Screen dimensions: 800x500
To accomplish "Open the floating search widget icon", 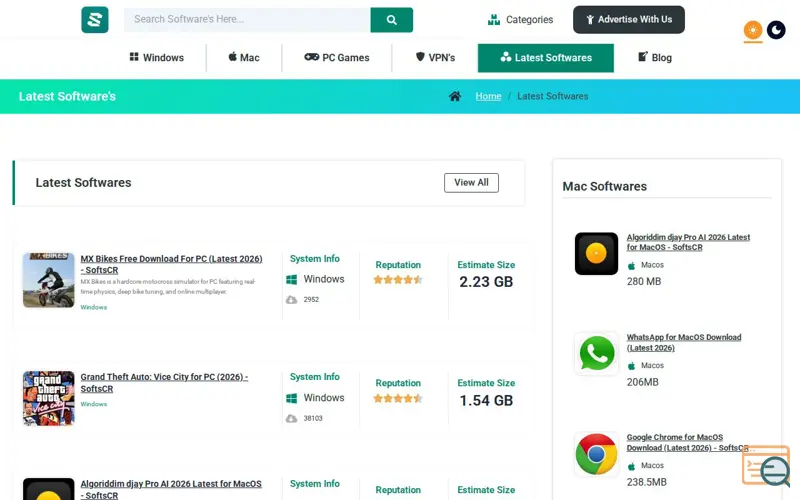I will point(766,466).
